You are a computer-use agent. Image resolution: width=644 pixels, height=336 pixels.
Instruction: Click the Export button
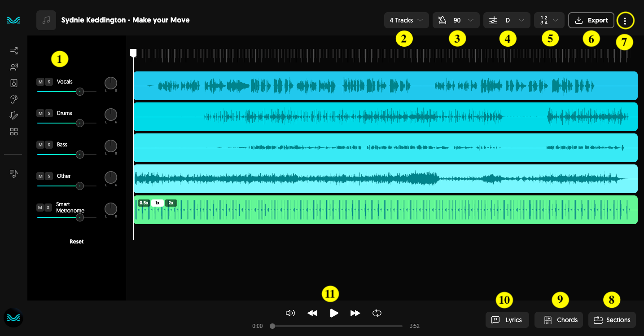click(x=591, y=20)
